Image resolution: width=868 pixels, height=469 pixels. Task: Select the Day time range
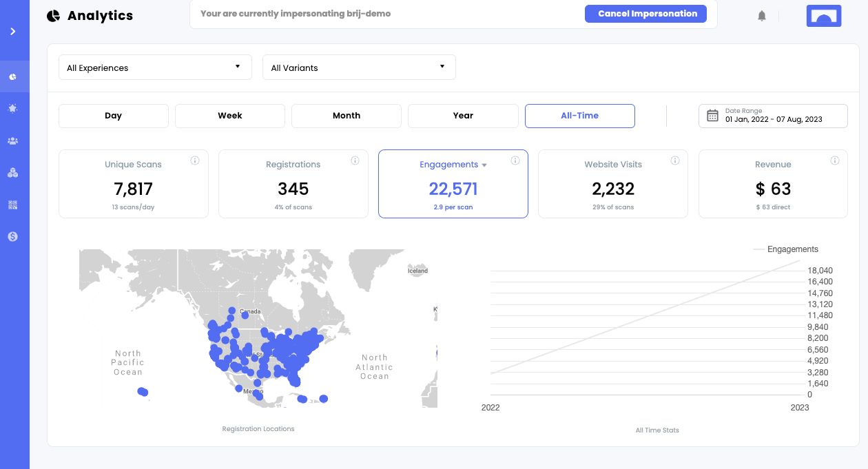(x=114, y=116)
